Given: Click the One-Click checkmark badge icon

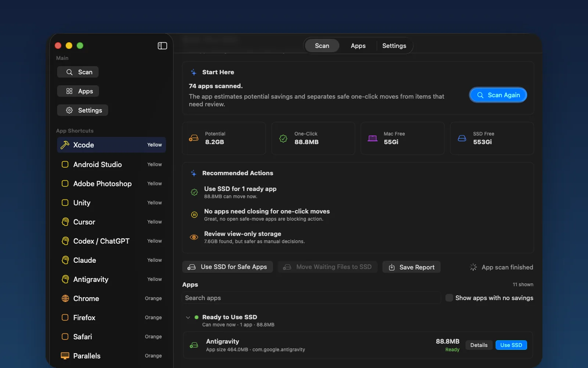Looking at the screenshot, I should 283,138.
